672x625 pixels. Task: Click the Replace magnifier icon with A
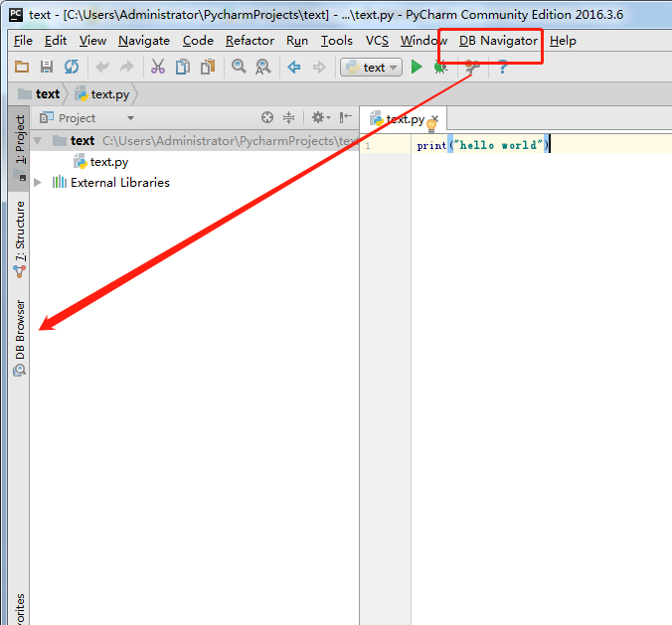(263, 68)
